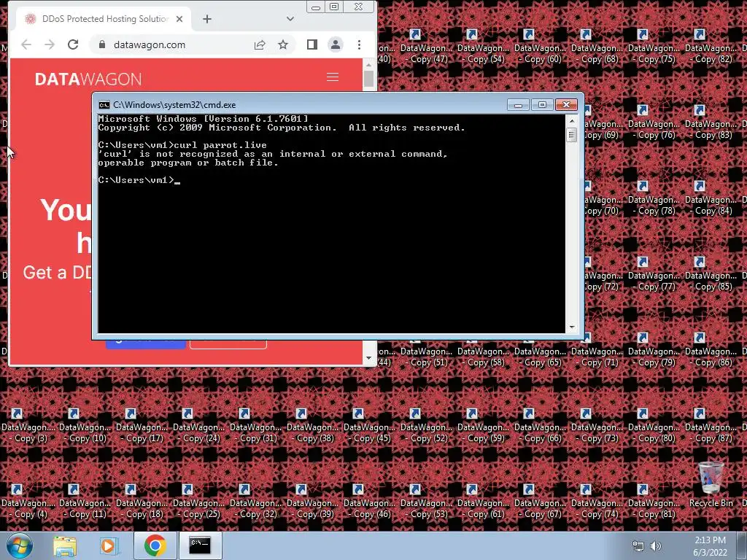Select DataWagon - Copy (4) shortcut
Image resolution: width=747 pixels, height=560 pixels.
[x=28, y=502]
